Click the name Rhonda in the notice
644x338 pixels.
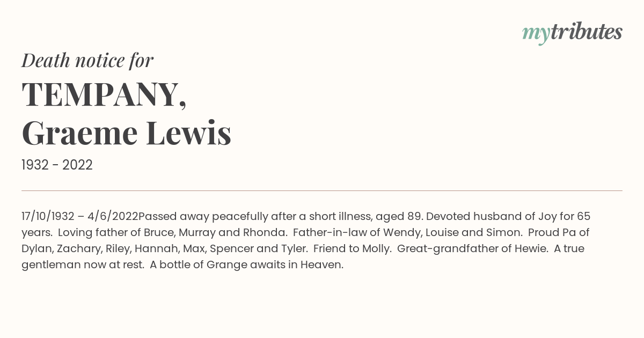point(265,233)
